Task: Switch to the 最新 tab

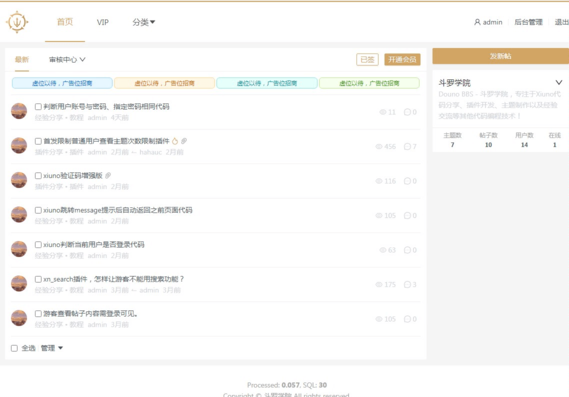Action: (x=22, y=60)
